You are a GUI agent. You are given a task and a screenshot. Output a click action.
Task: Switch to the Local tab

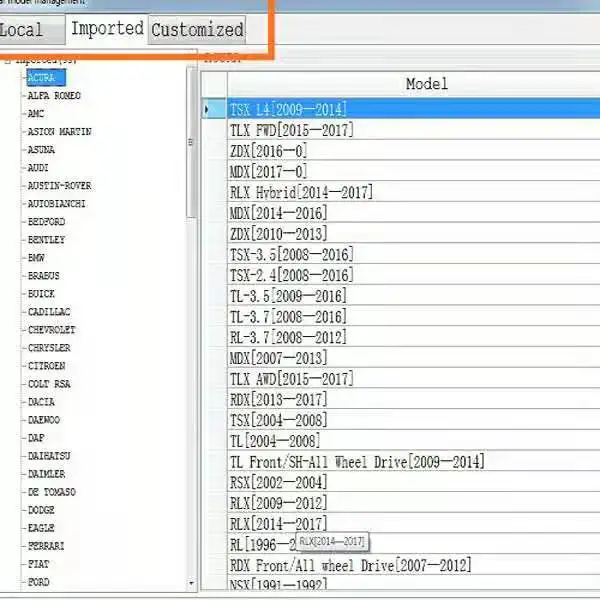point(22,30)
